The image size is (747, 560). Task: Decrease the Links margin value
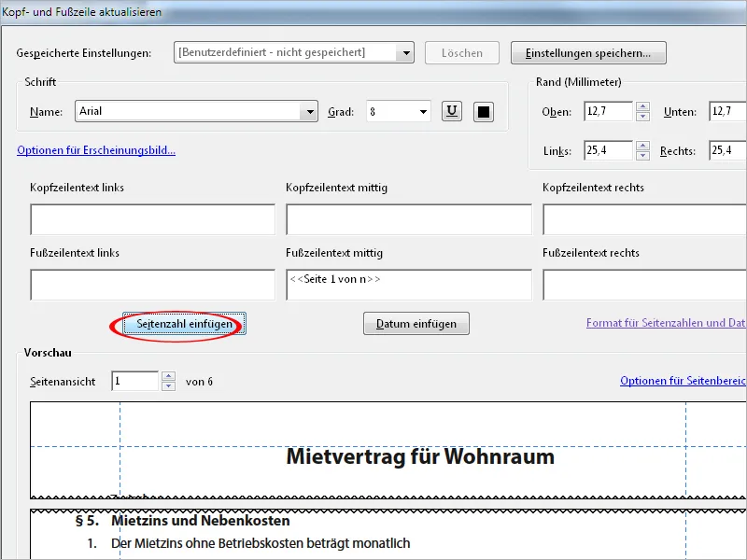click(x=642, y=155)
